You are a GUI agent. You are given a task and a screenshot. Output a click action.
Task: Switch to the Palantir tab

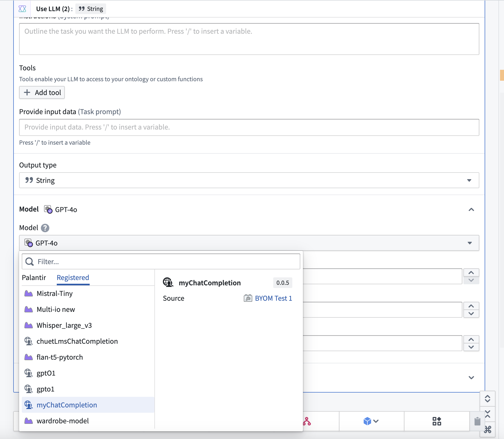(x=34, y=277)
